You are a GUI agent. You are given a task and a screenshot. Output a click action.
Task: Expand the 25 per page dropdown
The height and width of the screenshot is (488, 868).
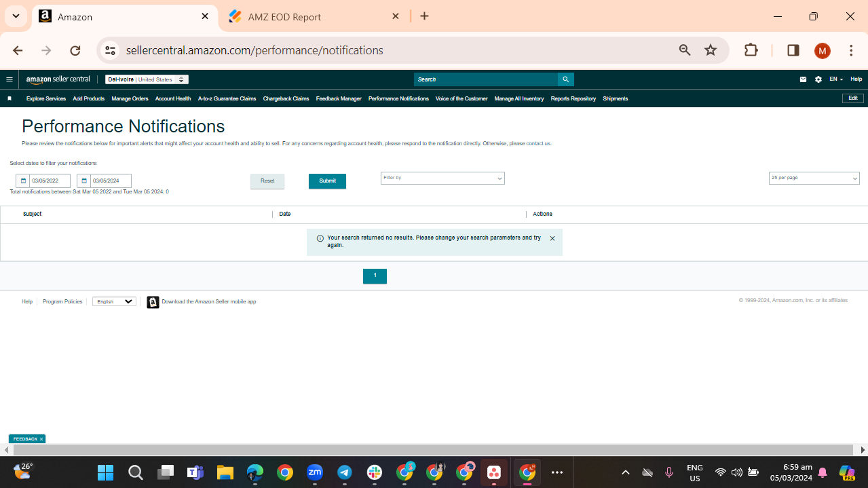(x=814, y=178)
